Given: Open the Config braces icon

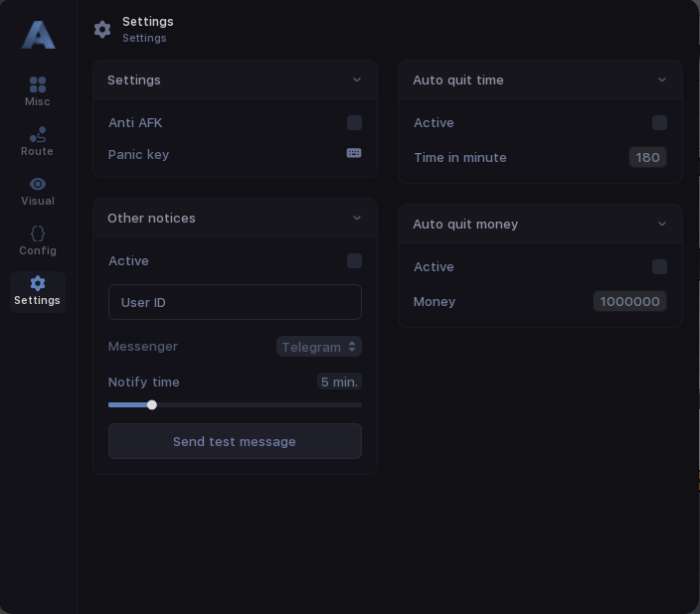Looking at the screenshot, I should [x=38, y=233].
